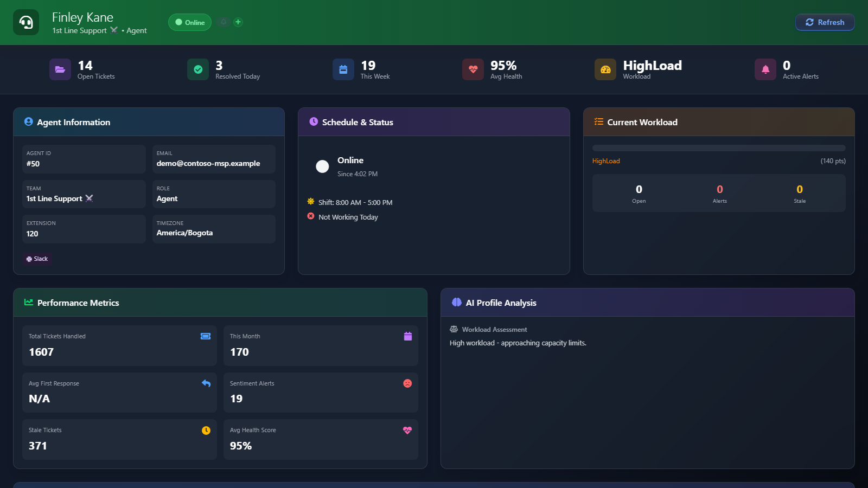Click the Shift: 8:00 AM - 5:00 PM text
868x488 pixels.
pyautogui.click(x=355, y=202)
